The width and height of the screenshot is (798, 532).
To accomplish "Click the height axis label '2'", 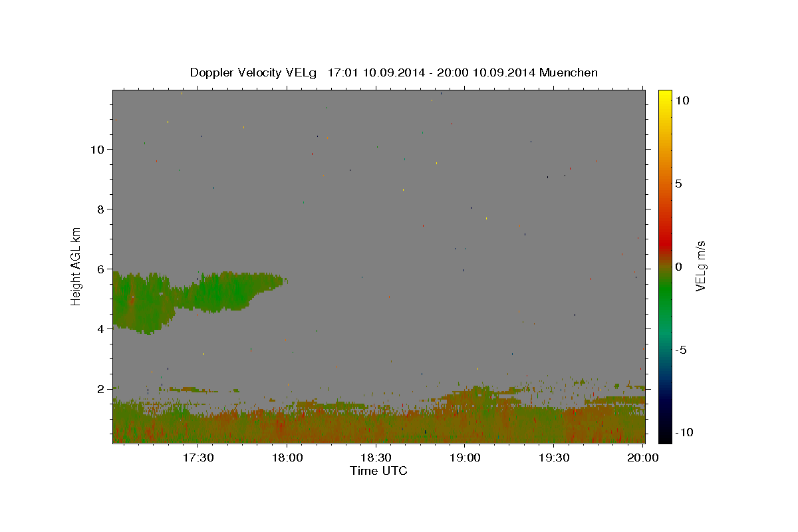I will tap(101, 389).
